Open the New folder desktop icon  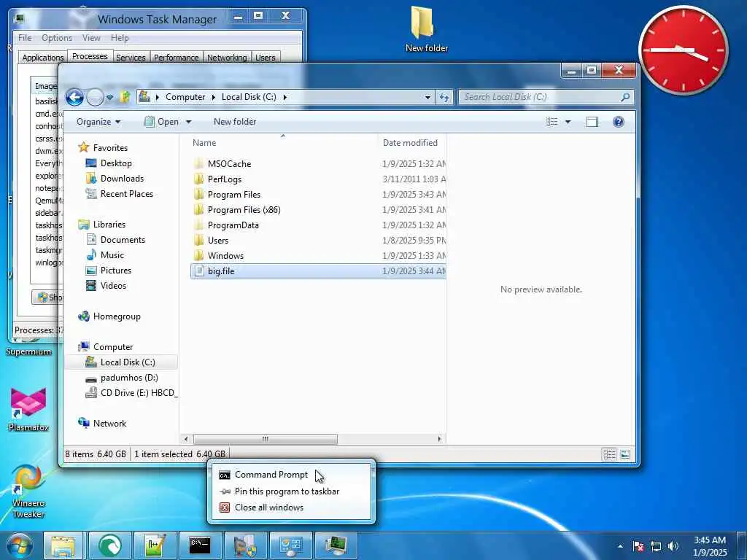click(425, 28)
